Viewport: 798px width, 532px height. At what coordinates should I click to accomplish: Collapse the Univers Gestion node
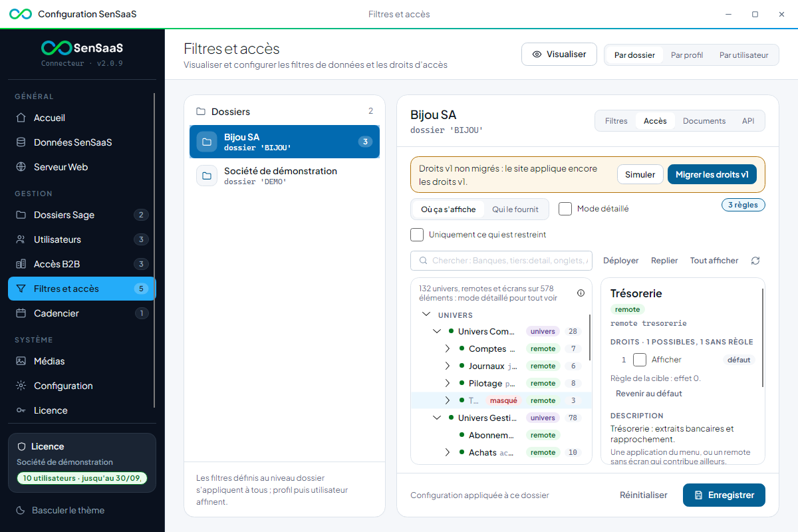(437, 418)
